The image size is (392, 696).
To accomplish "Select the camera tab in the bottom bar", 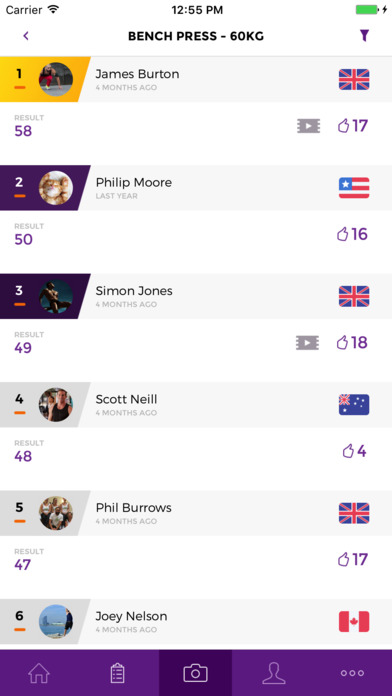I will click(x=195, y=673).
